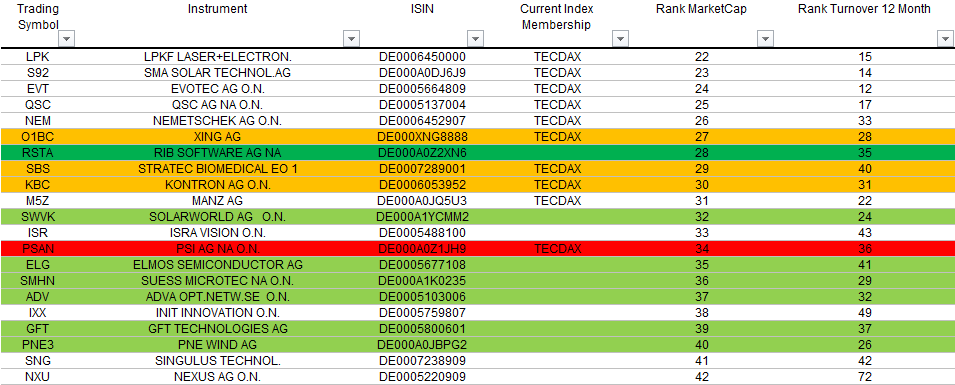955x385 pixels.
Task: Click the TECDAX cell in the MANZ AG row
Action: click(557, 200)
